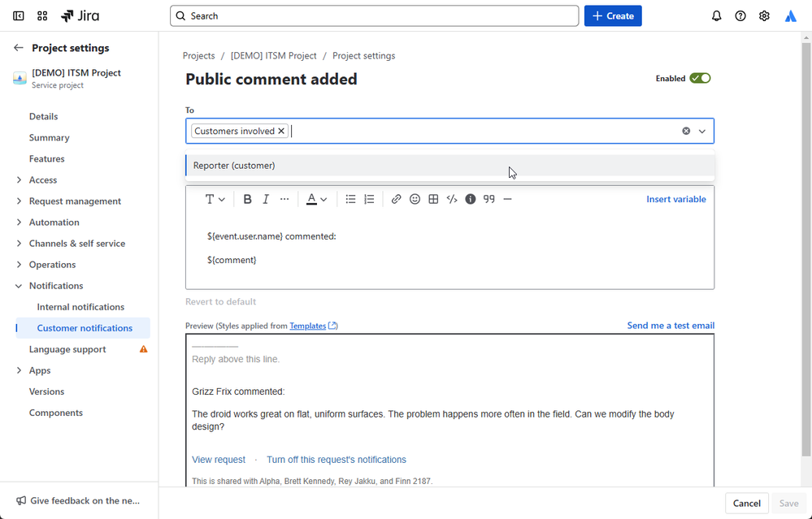Image resolution: width=812 pixels, height=519 pixels.
Task: Click the Jira logo
Action: tap(80, 16)
